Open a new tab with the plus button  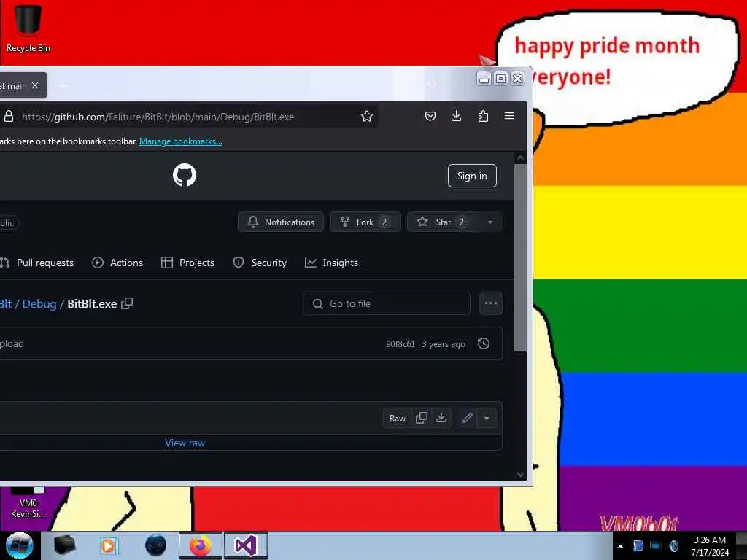(63, 86)
